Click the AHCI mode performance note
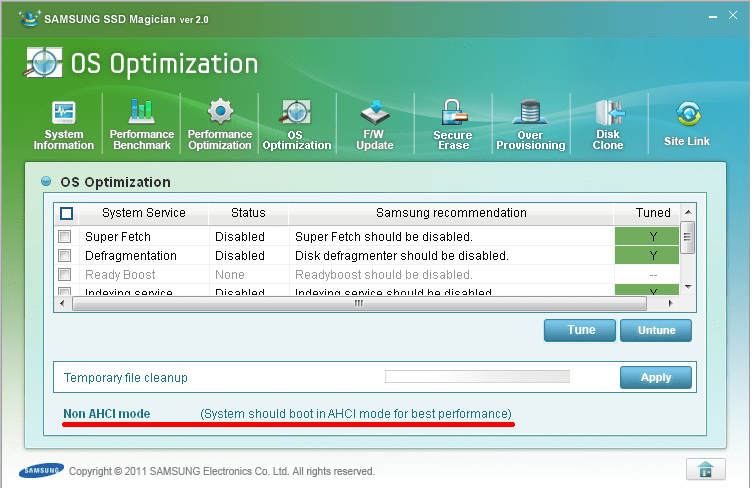This screenshot has width=753, height=488. pyautogui.click(x=356, y=414)
